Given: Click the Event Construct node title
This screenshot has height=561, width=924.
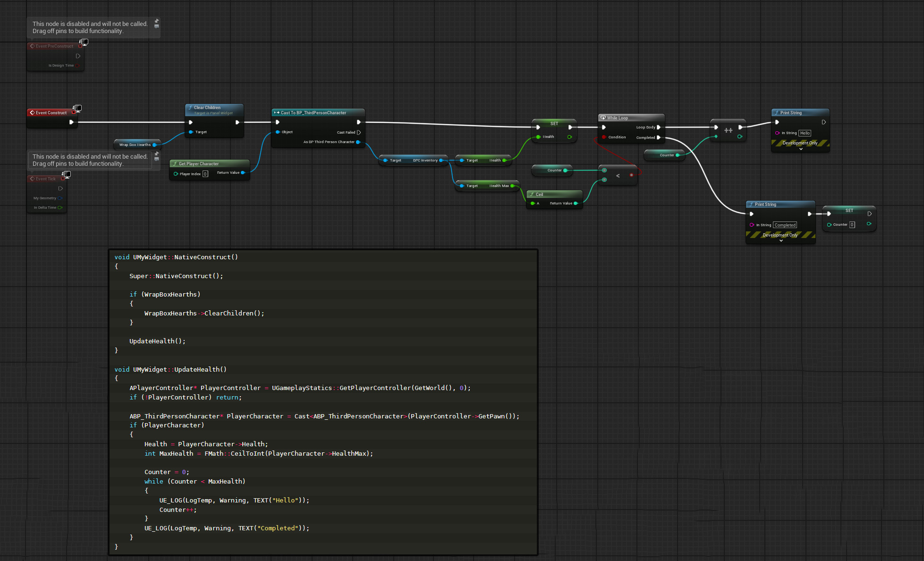Looking at the screenshot, I should coord(51,113).
